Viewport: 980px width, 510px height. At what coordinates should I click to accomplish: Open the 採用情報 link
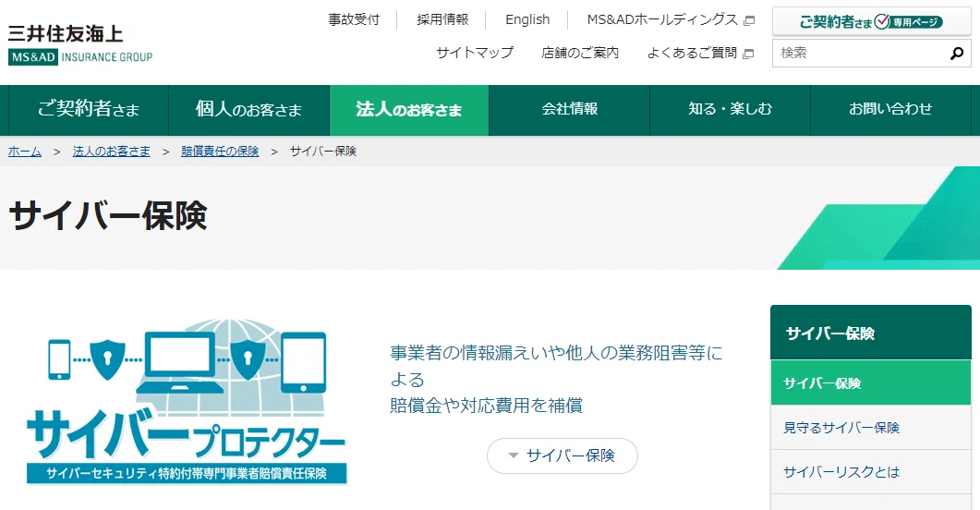442,20
